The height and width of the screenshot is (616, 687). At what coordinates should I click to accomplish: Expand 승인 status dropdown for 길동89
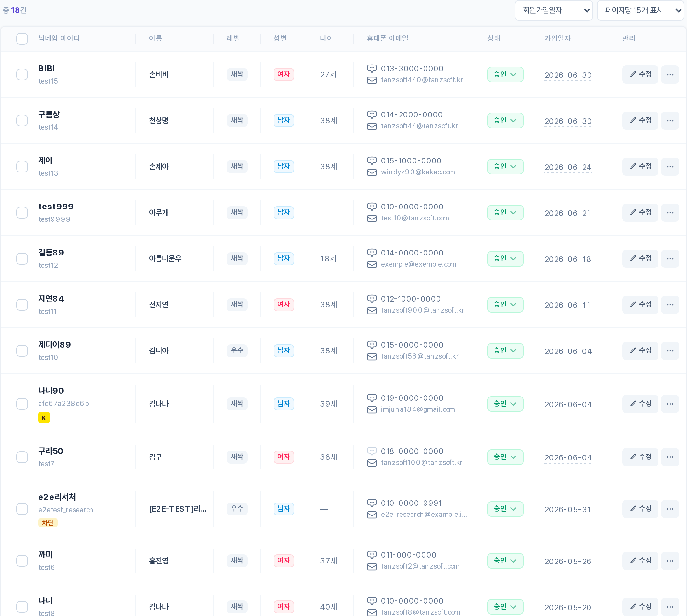(x=505, y=259)
